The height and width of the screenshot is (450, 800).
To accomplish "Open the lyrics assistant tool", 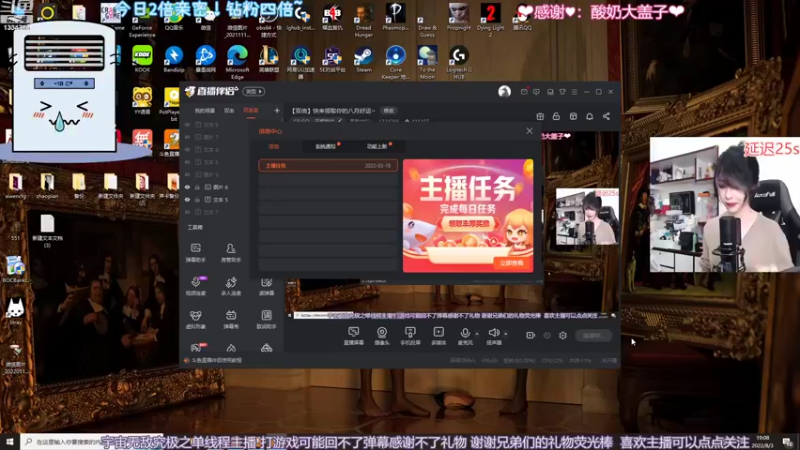I will click(x=266, y=319).
